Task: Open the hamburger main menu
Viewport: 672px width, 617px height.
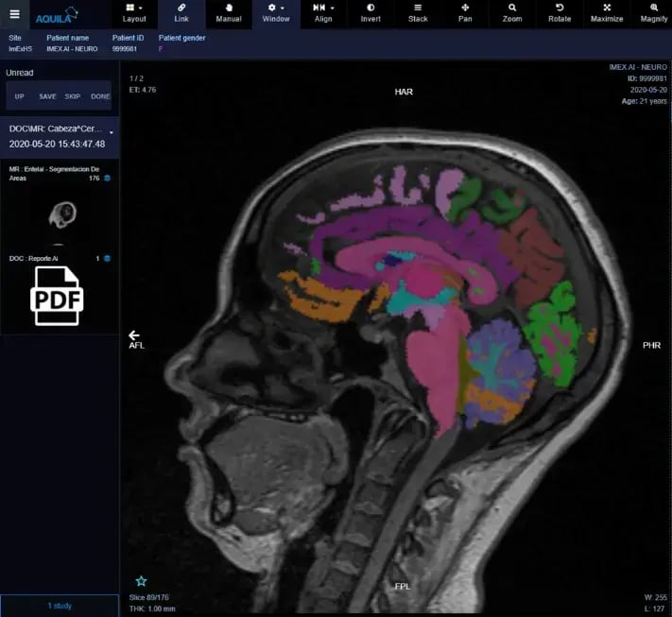Action: tap(14, 13)
